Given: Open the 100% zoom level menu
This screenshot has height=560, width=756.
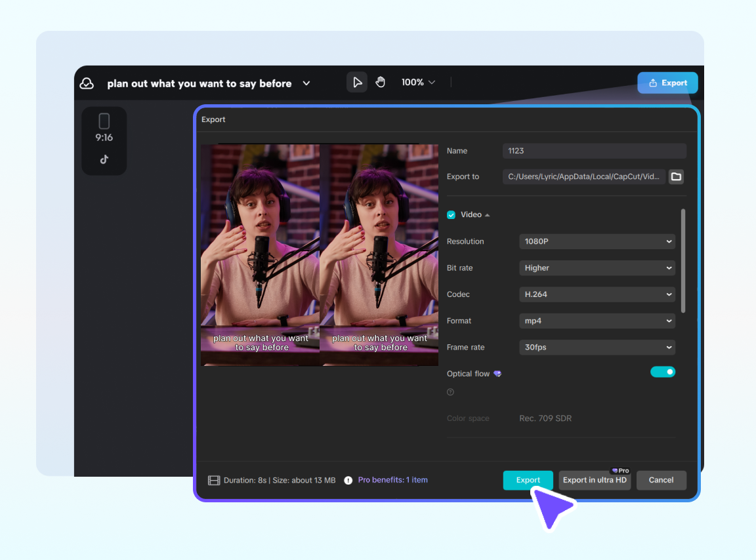Looking at the screenshot, I should [x=418, y=82].
